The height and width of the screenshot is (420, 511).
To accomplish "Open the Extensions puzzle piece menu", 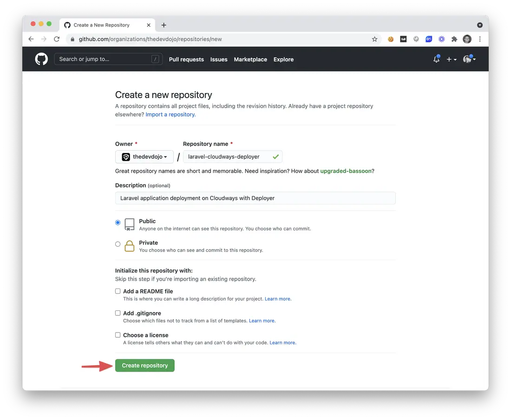I will pos(454,39).
